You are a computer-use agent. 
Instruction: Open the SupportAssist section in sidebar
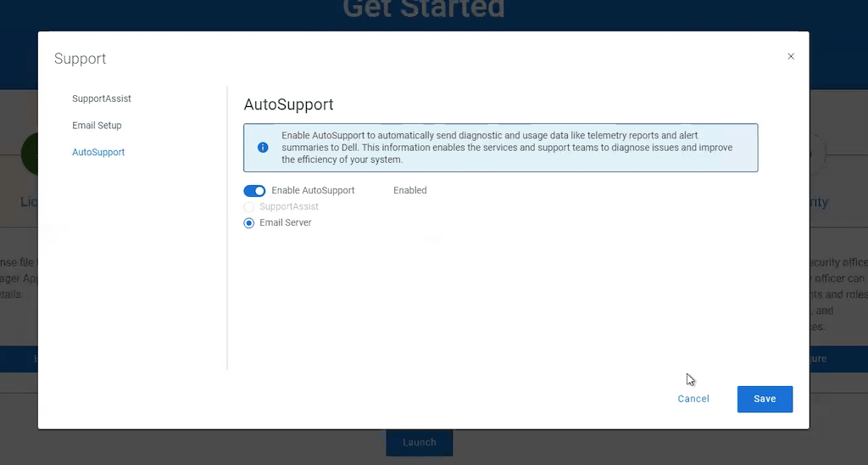tap(102, 98)
